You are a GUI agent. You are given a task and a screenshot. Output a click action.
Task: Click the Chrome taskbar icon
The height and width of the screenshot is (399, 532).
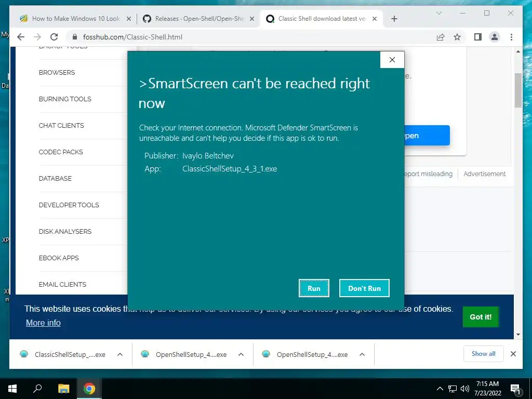[89, 389]
